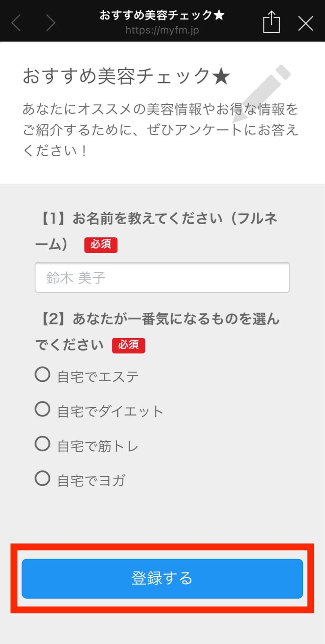This screenshot has width=325, height=644.
Task: Click the 必須 badge on question 2
Action: coord(129,345)
